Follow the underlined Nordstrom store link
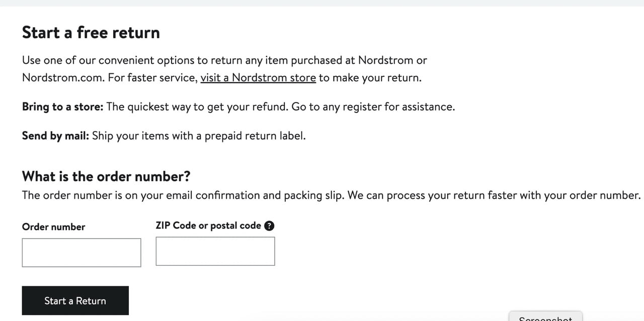This screenshot has height=321, width=644. tap(258, 78)
